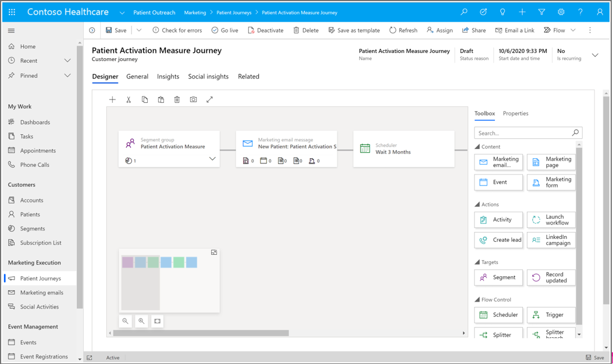The width and height of the screenshot is (613, 364).
Task: Click the copy icon on canvas toolbar
Action: click(145, 99)
